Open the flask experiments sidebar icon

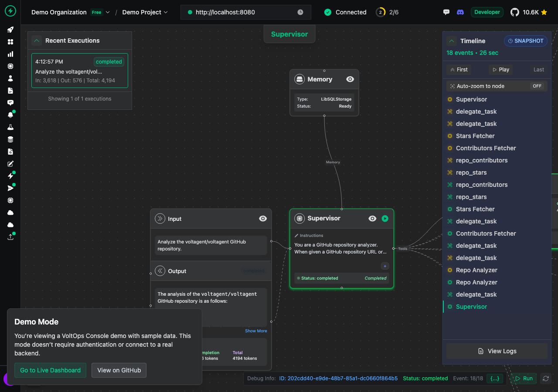10,127
